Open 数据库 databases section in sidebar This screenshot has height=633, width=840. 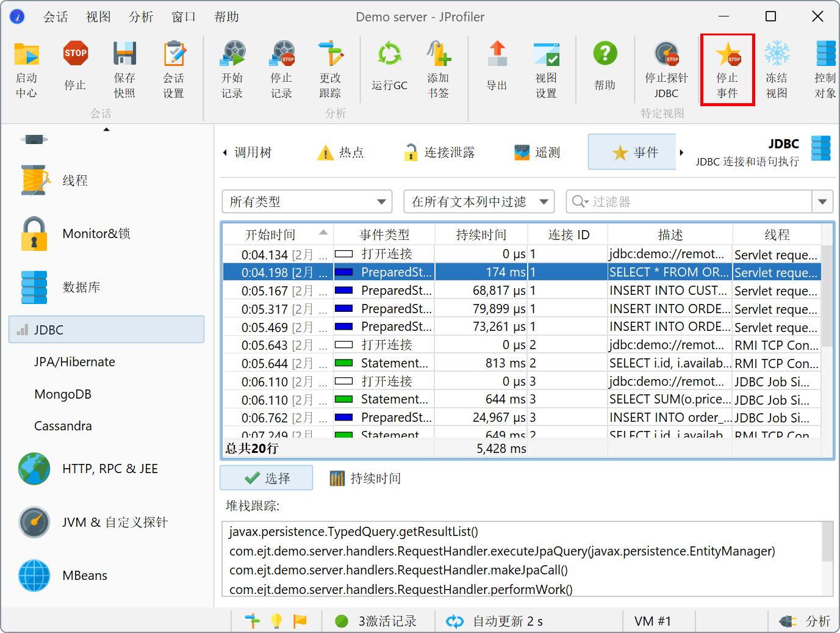(61, 288)
